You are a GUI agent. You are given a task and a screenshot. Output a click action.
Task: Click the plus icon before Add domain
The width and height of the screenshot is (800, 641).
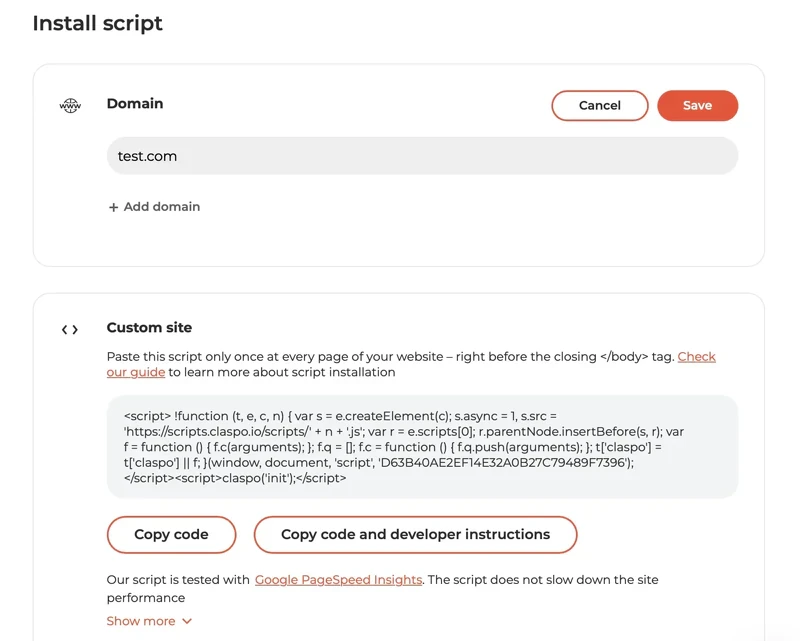click(x=113, y=207)
